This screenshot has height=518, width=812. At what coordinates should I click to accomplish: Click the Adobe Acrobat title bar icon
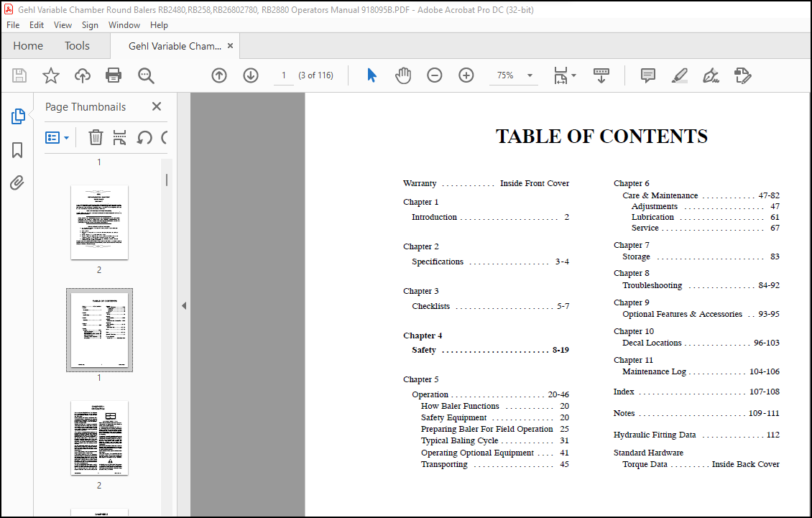tap(9, 9)
